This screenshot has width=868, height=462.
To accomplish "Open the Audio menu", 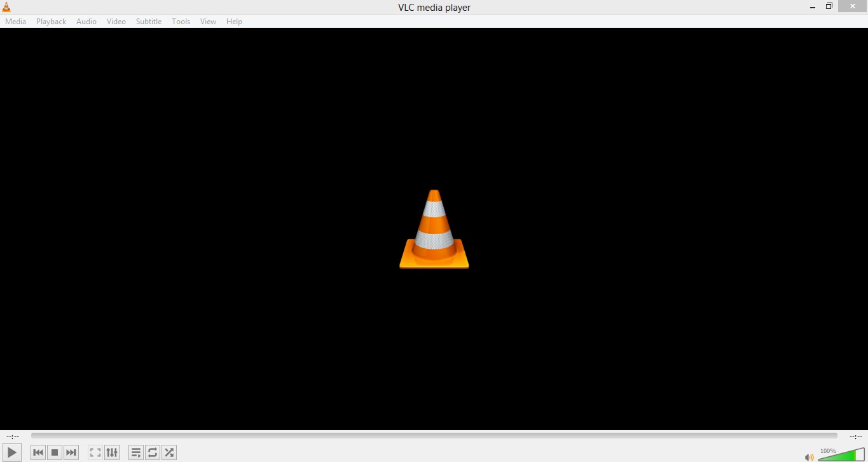I will tap(86, 22).
